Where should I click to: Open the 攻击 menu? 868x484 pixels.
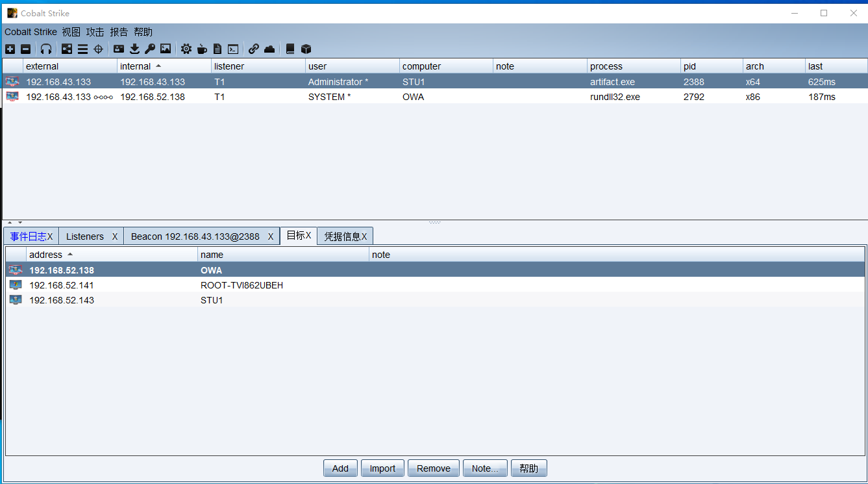pos(95,32)
